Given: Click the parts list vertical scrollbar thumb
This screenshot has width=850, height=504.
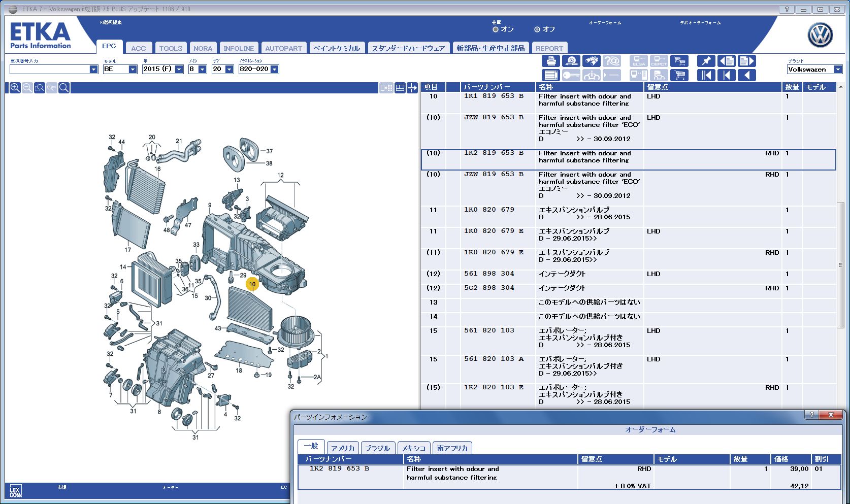Looking at the screenshot, I should click(840, 264).
